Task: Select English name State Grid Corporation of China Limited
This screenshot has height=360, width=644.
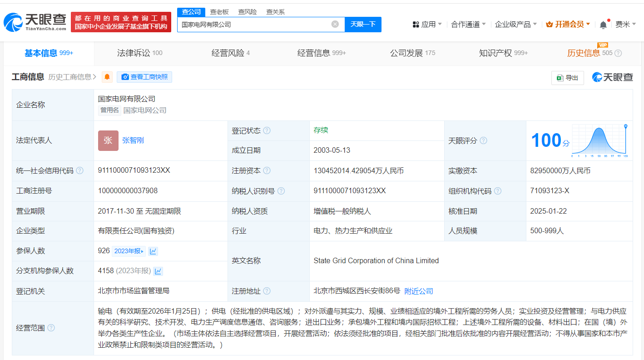Action: click(376, 261)
